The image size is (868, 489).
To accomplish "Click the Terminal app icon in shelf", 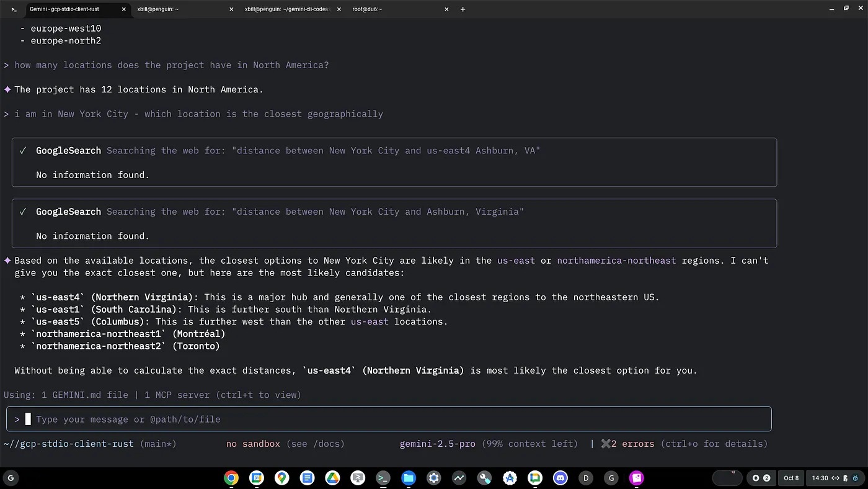I will [x=383, y=478].
